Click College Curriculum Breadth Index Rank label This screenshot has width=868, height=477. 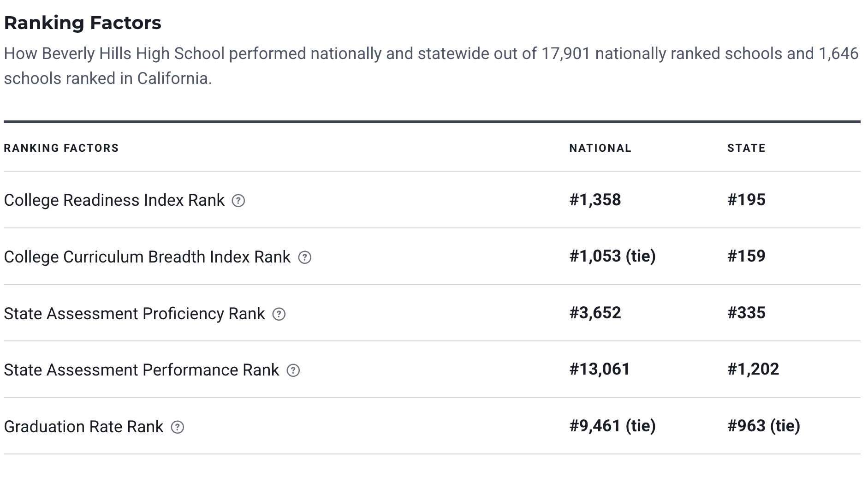tap(147, 257)
